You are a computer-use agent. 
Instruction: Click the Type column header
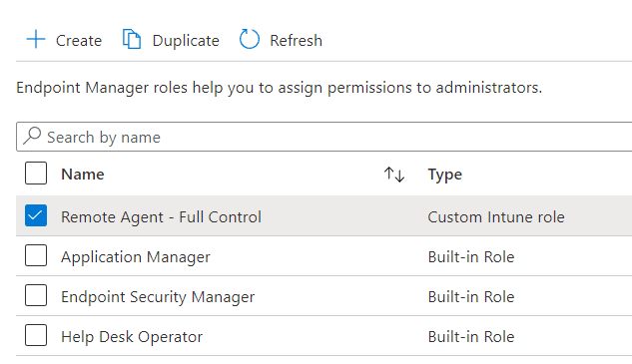pyautogui.click(x=445, y=175)
